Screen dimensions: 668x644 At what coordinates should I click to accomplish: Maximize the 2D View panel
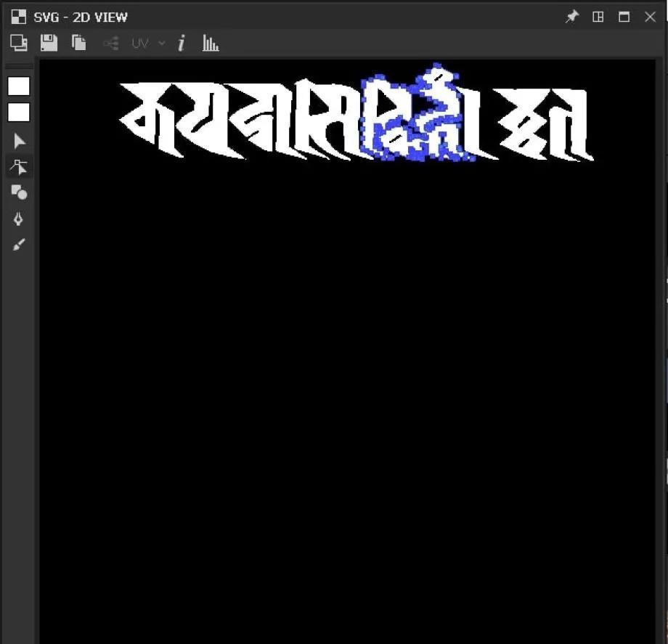(624, 17)
